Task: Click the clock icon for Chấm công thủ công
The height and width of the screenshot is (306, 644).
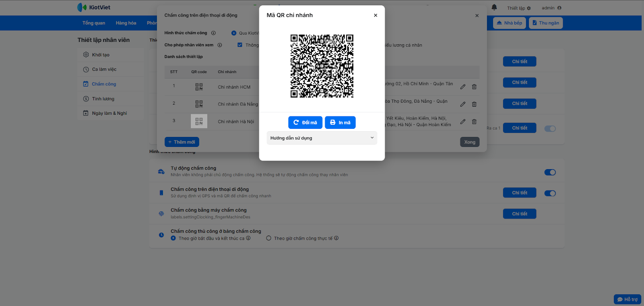Action: point(161,235)
